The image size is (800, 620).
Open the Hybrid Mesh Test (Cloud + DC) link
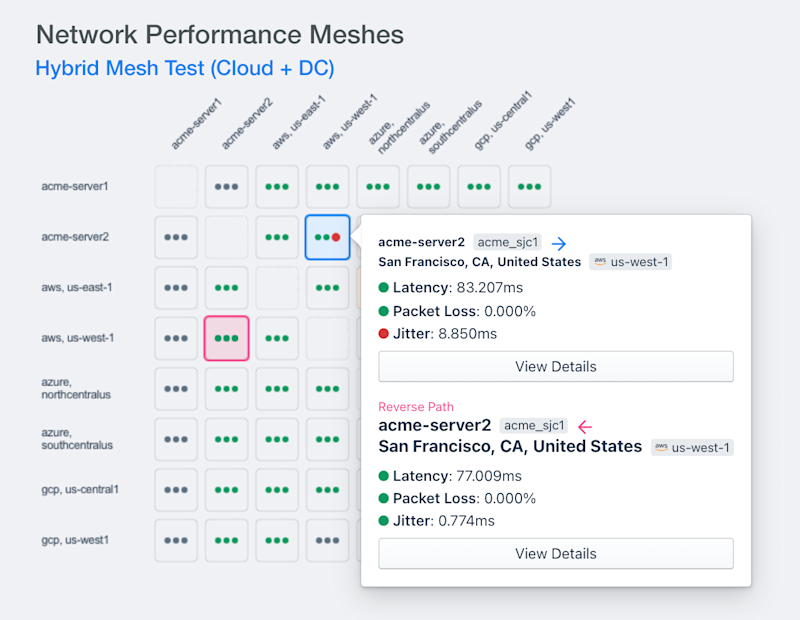[x=185, y=68]
